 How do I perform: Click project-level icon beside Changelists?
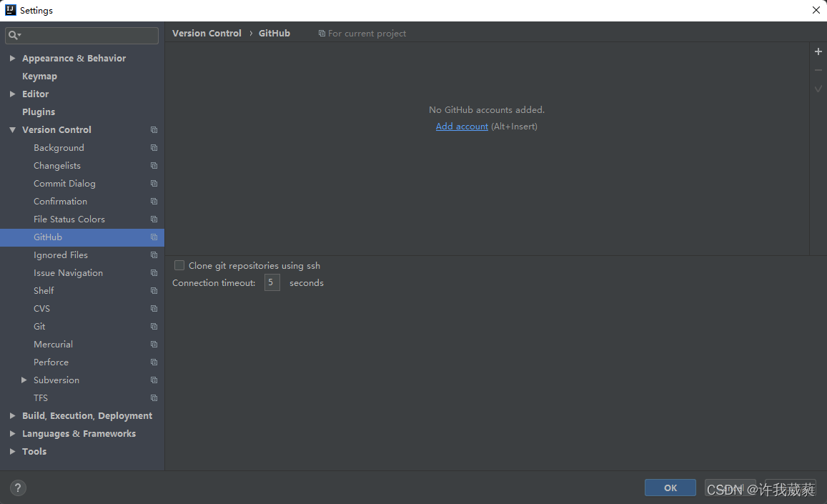pyautogui.click(x=154, y=166)
